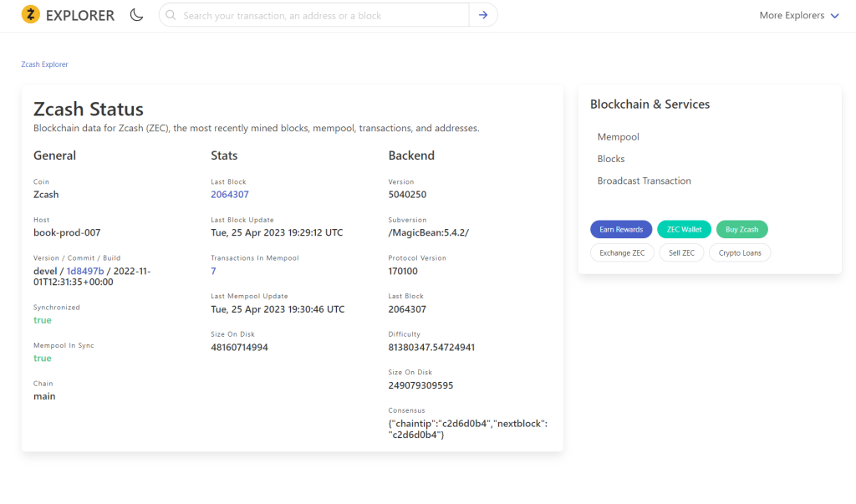Click the Zcash logo icon
Screen dimensions: 856x504
click(30, 14)
